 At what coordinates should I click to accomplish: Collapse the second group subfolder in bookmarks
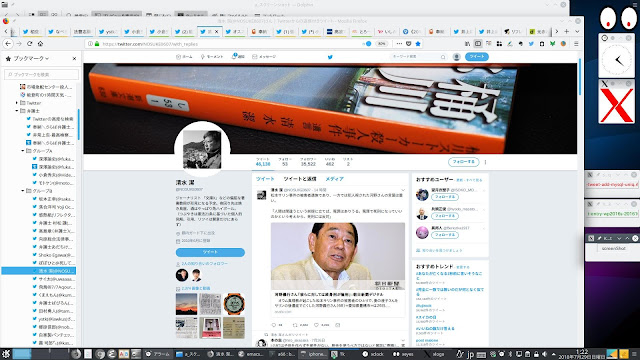[x=23, y=191]
